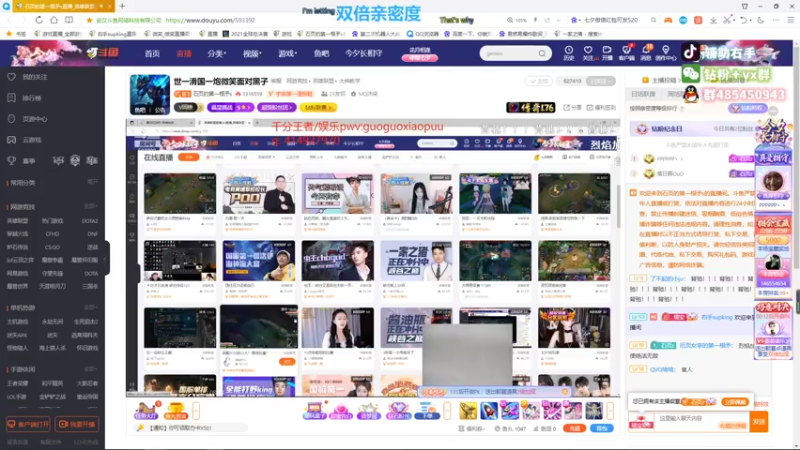Open CS:GO category in sidebar
This screenshot has height=450, width=800.
(53, 247)
